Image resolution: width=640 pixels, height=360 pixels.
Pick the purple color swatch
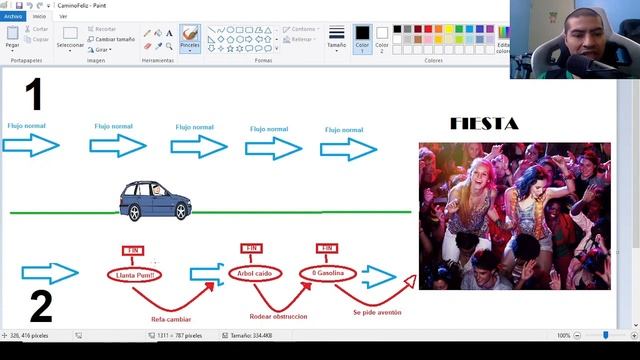490,29
